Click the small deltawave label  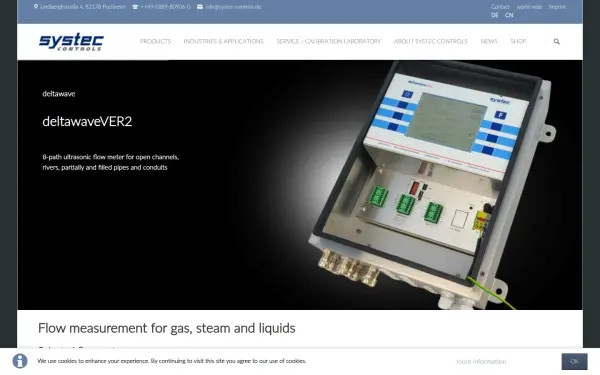59,94
